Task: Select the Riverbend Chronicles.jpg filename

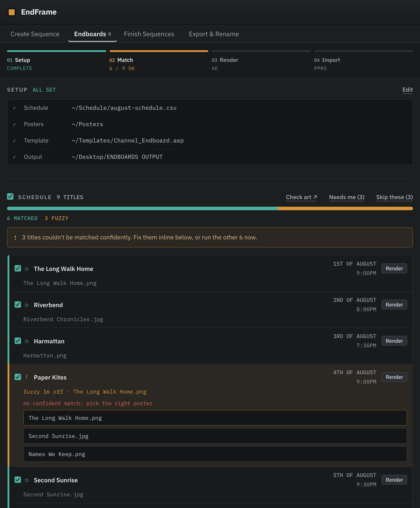Action: click(x=63, y=319)
